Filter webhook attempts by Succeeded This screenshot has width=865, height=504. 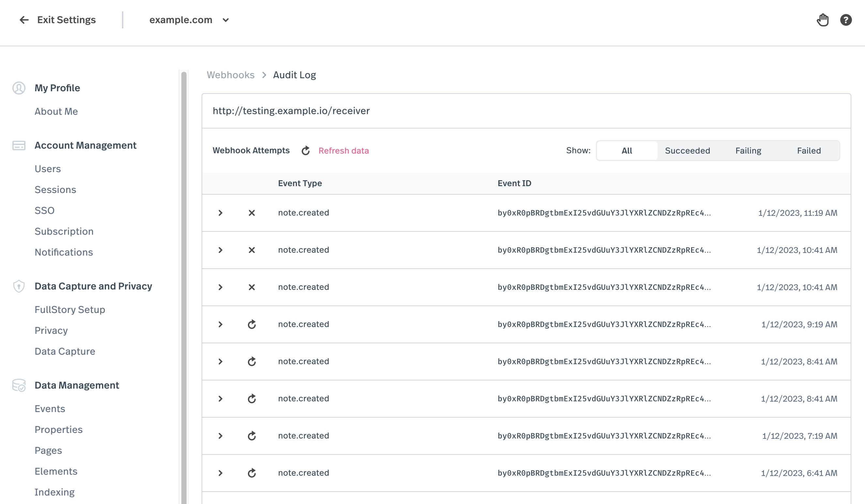pyautogui.click(x=687, y=151)
